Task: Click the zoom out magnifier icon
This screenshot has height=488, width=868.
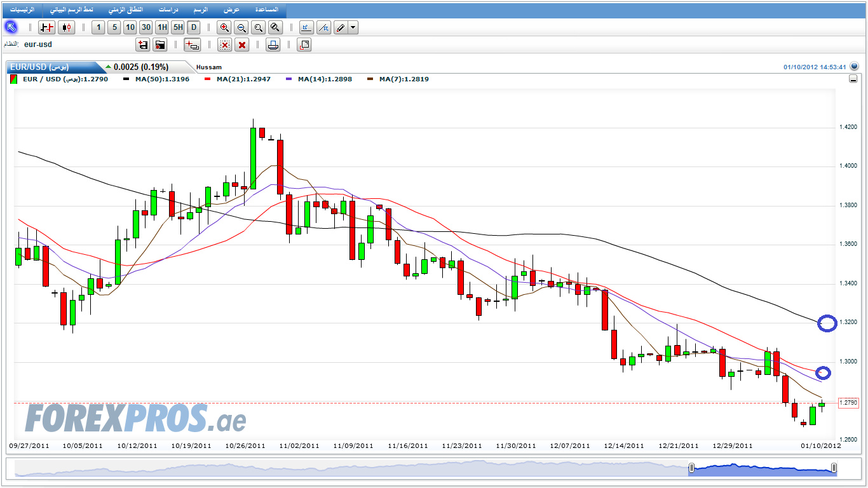Action: (x=241, y=27)
